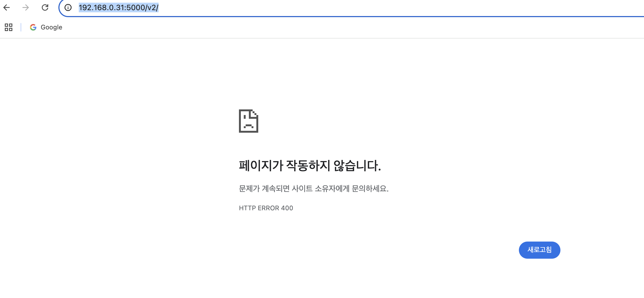Open site information icon in address bar
The width and height of the screenshot is (644, 298).
click(68, 7)
